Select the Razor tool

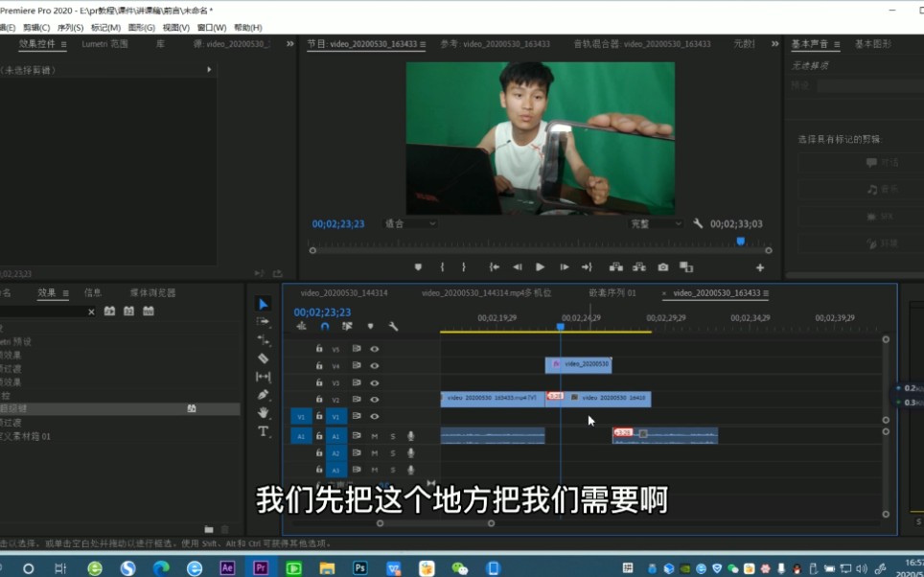(x=264, y=358)
